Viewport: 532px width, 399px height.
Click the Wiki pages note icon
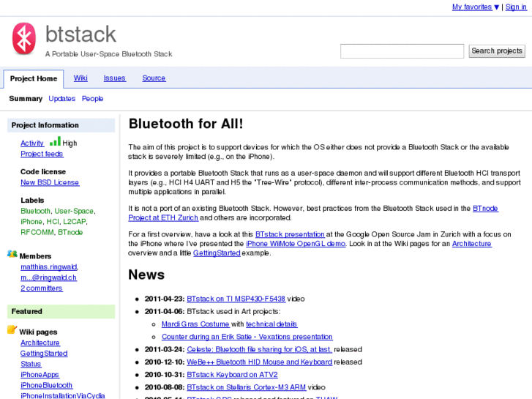click(12, 329)
